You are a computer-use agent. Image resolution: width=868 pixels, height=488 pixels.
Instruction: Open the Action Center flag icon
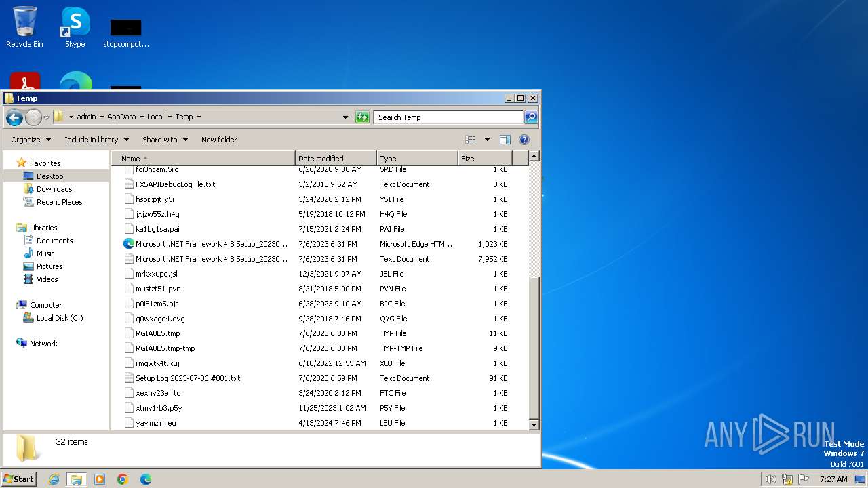coord(803,479)
